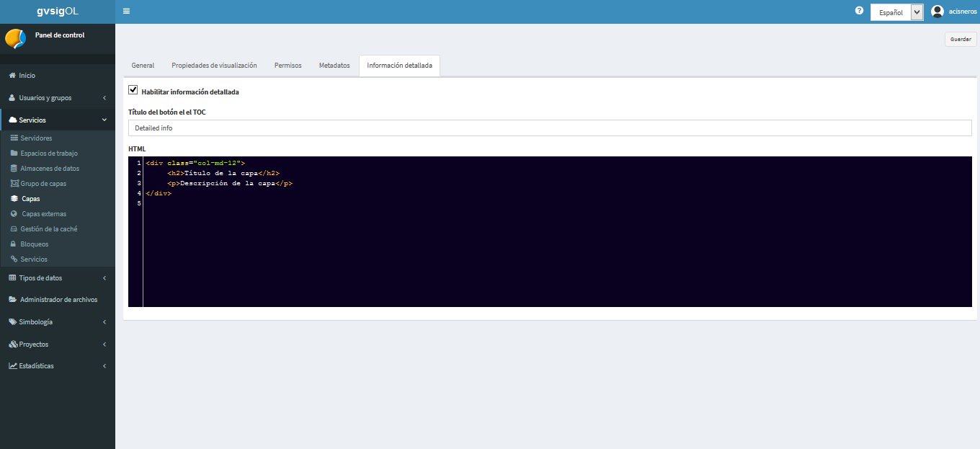Click the Tipos de datos table icon
The height and width of the screenshot is (449, 980).
coord(12,278)
